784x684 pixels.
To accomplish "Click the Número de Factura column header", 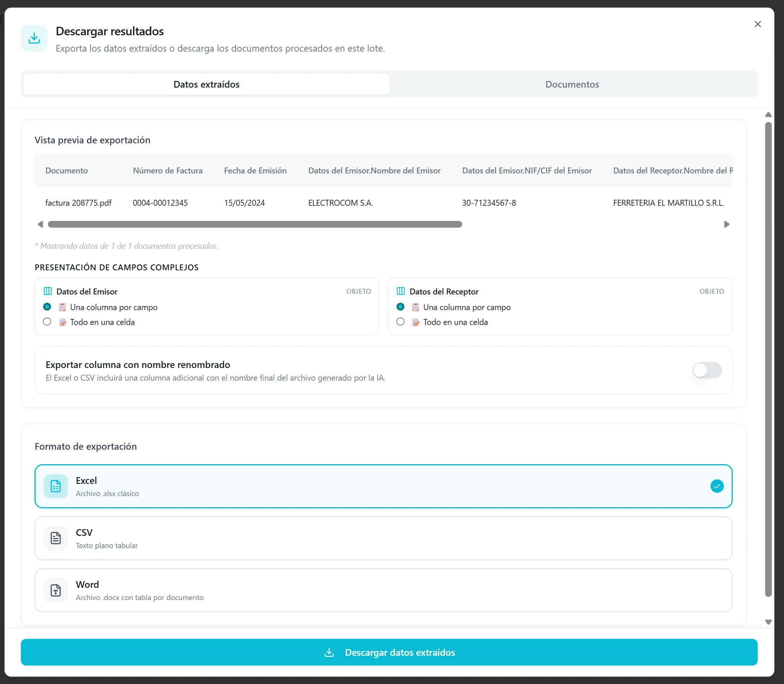I will (167, 170).
